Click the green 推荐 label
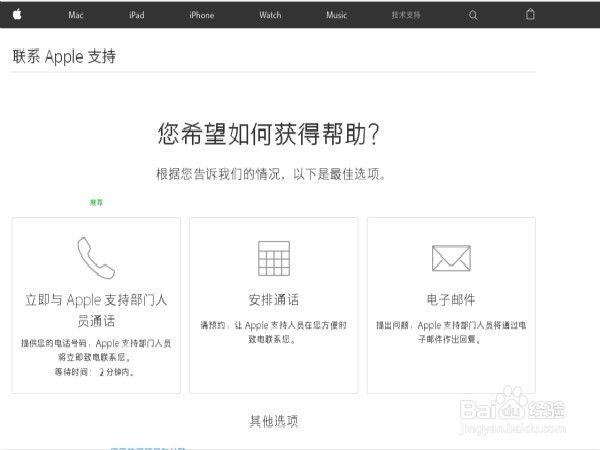Screen dimensions: 600x450 click(x=96, y=202)
